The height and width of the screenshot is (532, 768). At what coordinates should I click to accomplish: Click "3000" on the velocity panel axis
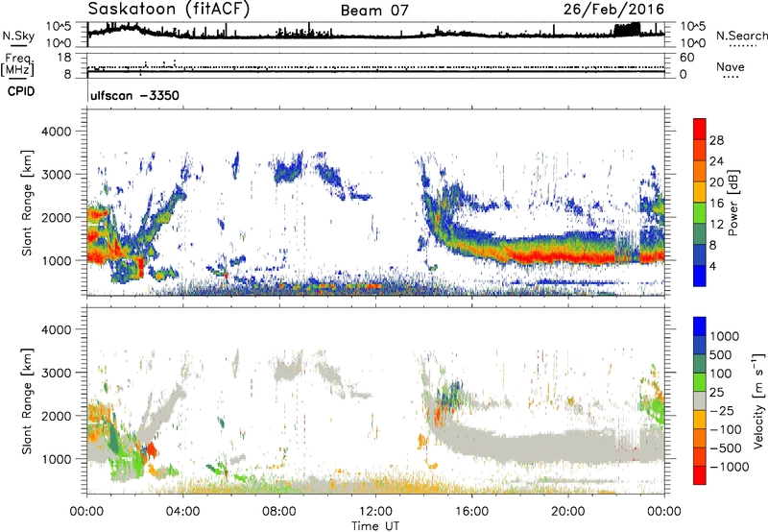point(56,373)
